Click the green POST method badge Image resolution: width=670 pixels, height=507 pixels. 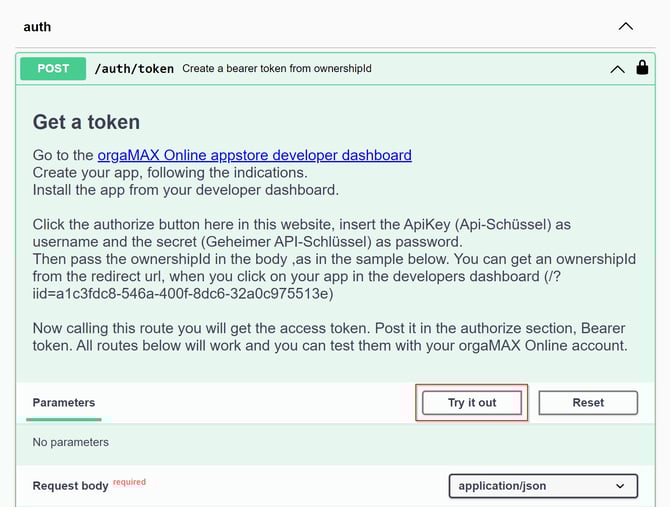(53, 69)
